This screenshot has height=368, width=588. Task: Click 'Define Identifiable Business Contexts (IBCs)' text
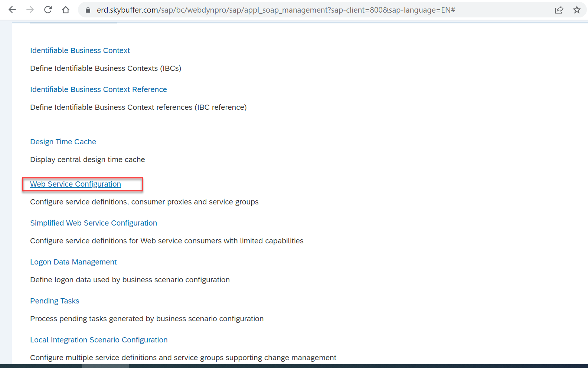[x=106, y=68]
